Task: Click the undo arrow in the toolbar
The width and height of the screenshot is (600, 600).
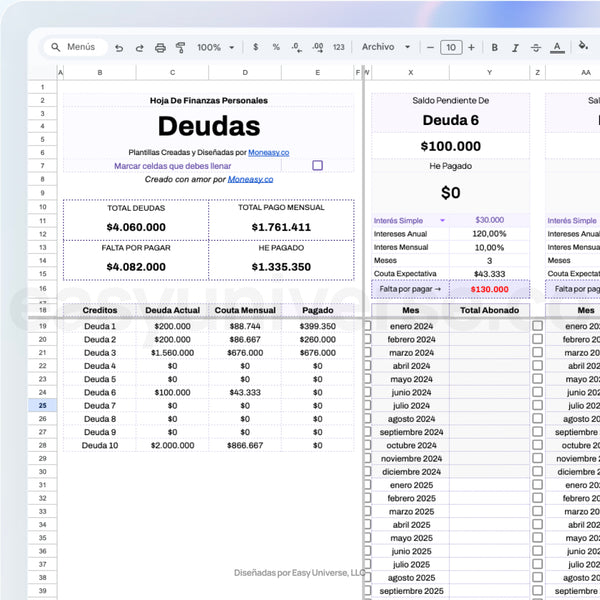Action: pos(119,47)
